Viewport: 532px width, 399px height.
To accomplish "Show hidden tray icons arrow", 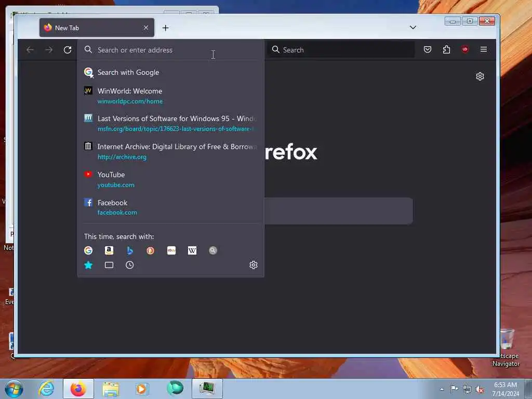I will (x=442, y=389).
